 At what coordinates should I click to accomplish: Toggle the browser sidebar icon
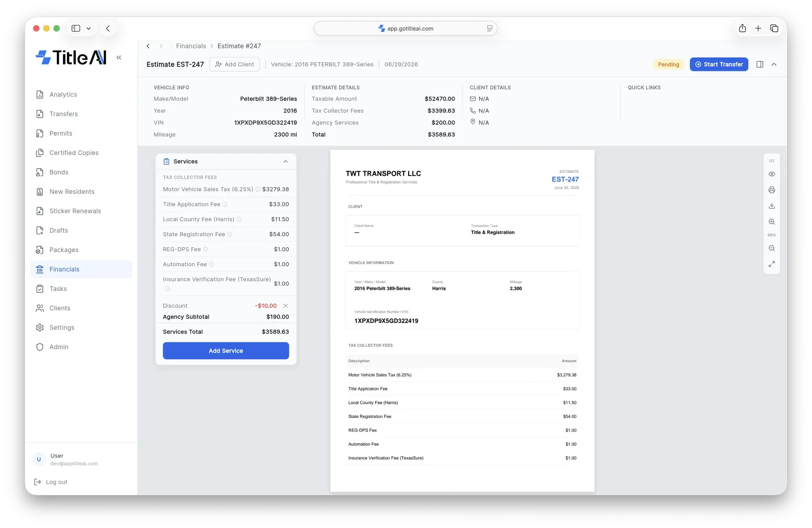click(x=76, y=28)
